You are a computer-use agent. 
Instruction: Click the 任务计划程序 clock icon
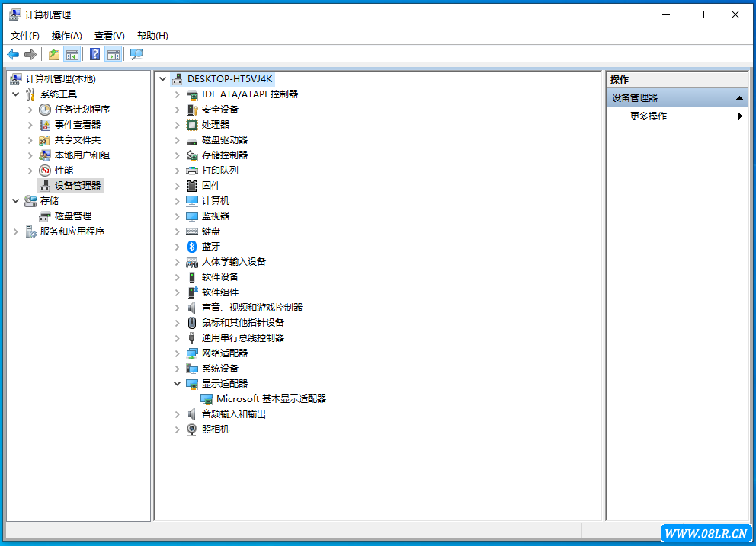click(x=45, y=110)
